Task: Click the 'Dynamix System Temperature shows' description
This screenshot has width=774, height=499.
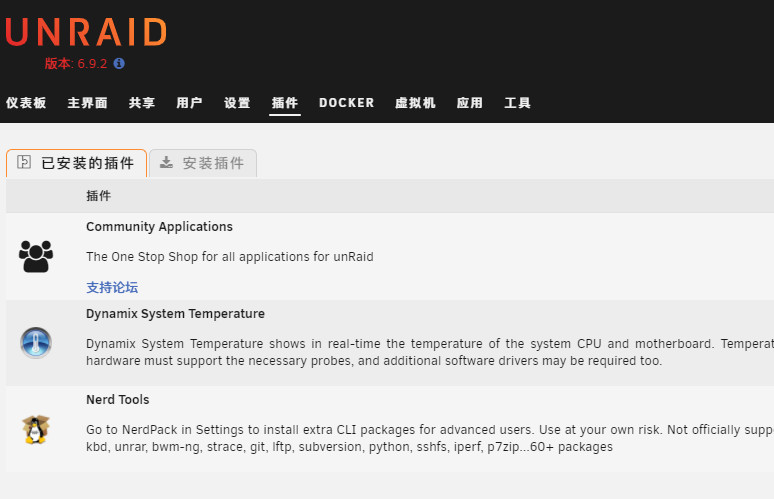Action: pyautogui.click(x=430, y=352)
